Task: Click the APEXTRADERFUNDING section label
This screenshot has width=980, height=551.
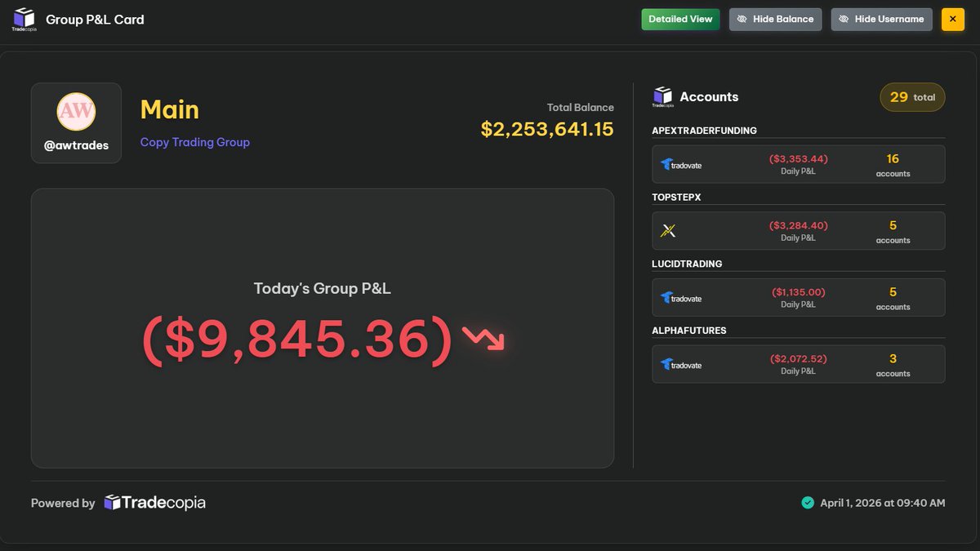Action: point(704,131)
